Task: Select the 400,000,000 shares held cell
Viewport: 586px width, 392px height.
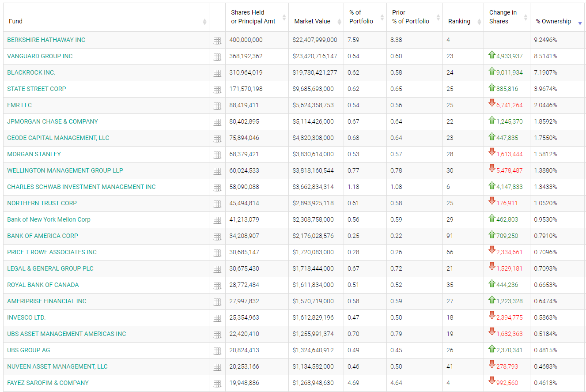Action: point(246,40)
